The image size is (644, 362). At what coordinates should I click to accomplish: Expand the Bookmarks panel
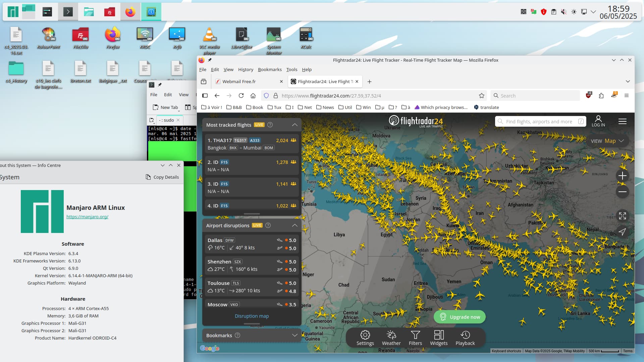[x=294, y=335]
